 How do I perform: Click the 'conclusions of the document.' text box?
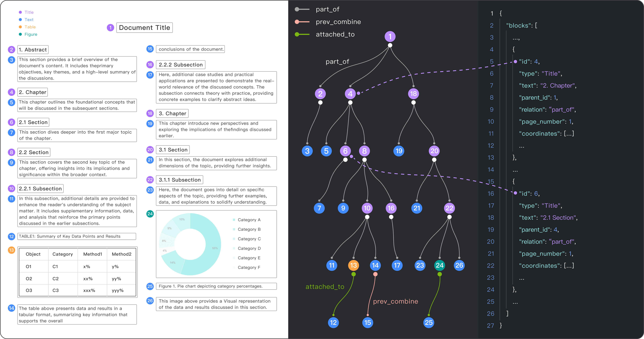tap(190, 49)
